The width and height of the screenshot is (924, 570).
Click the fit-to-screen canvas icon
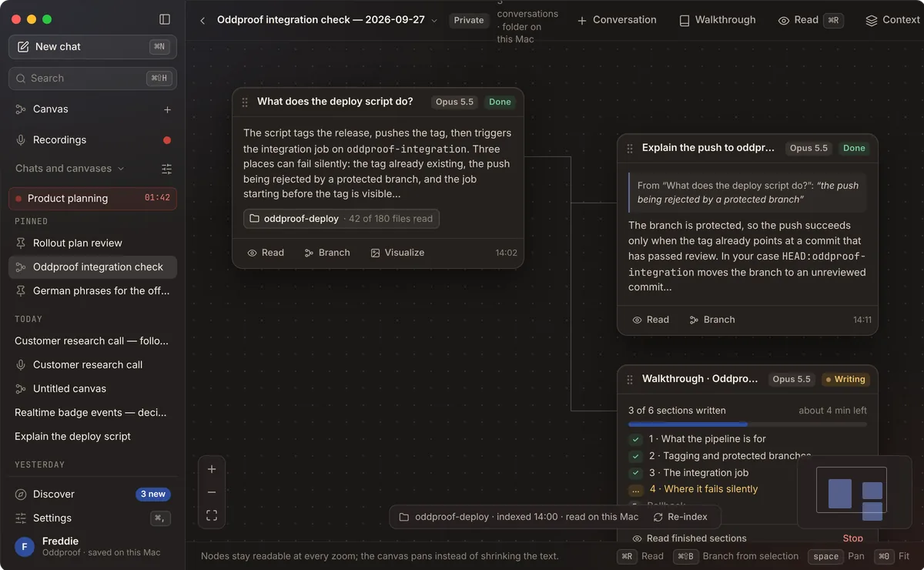coord(212,515)
